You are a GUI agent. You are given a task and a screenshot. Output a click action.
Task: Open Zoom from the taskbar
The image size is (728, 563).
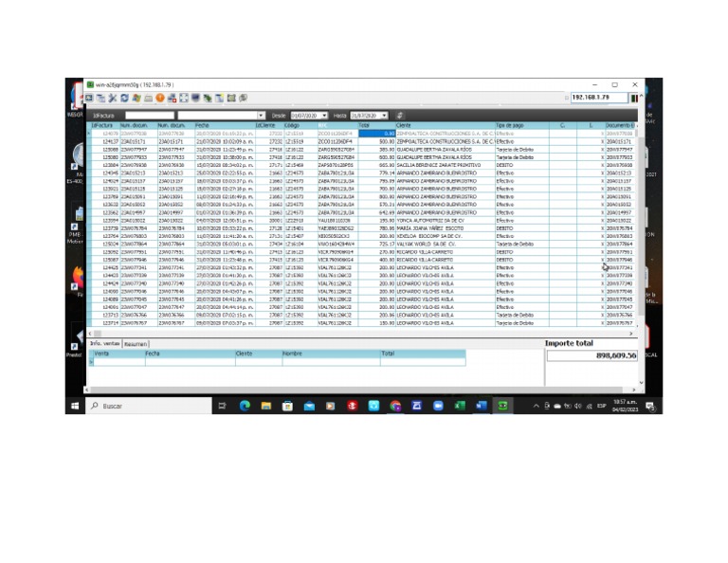tap(438, 406)
